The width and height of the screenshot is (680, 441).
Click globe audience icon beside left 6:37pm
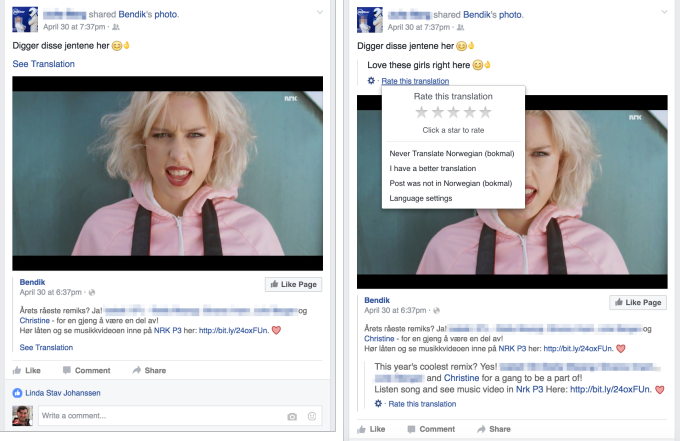pyautogui.click(x=92, y=293)
